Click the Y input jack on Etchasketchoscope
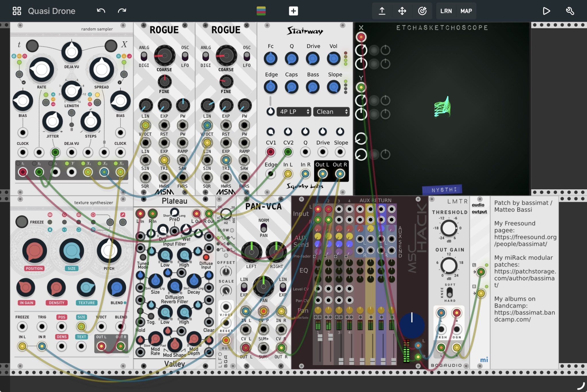The image size is (587, 392). click(361, 87)
